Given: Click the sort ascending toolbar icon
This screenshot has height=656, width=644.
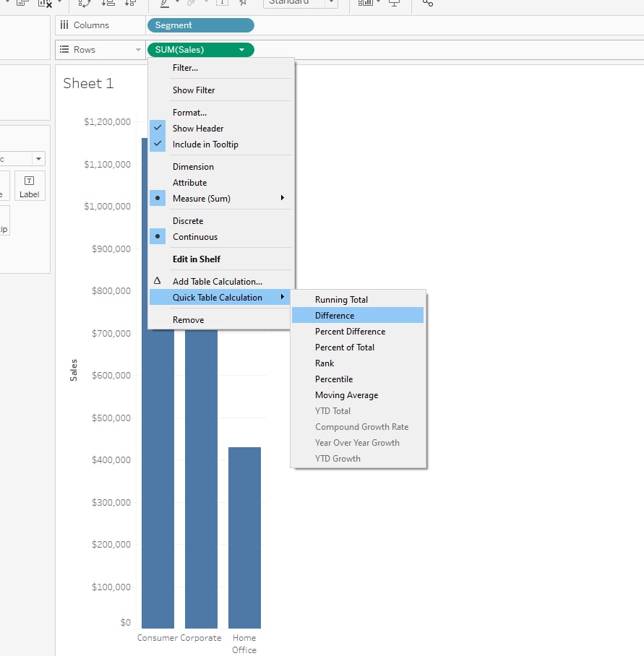Looking at the screenshot, I should (x=108, y=4).
